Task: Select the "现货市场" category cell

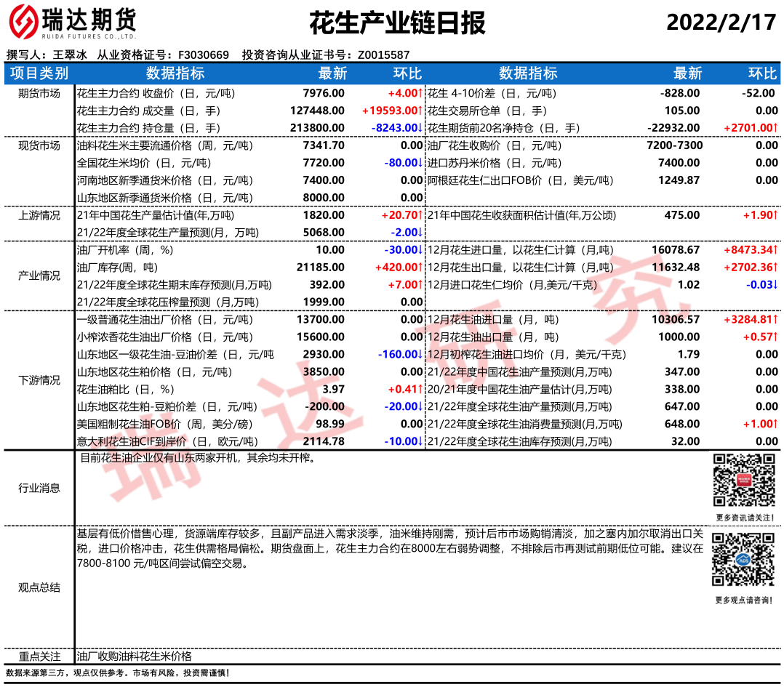Action: [x=39, y=145]
